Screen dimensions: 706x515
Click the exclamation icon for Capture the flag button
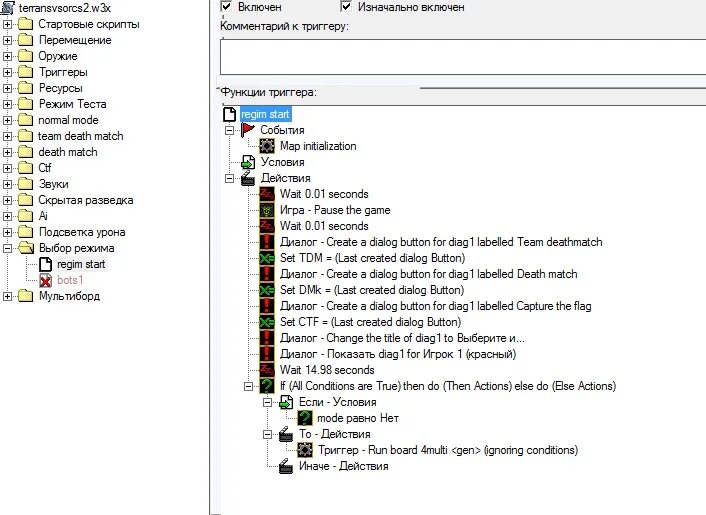coord(267,306)
